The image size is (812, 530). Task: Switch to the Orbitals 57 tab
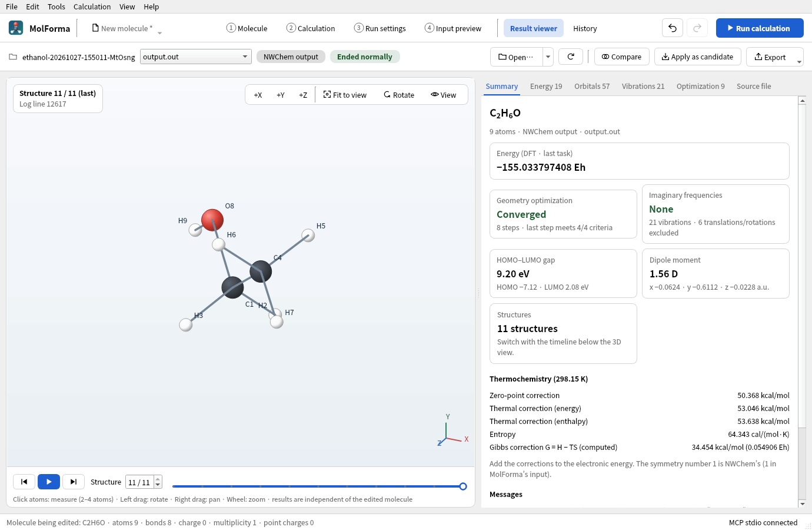click(592, 86)
